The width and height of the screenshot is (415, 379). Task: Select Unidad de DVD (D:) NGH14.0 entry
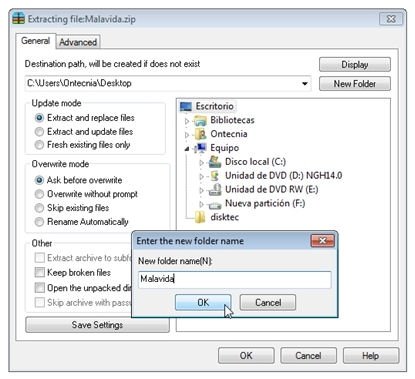[x=283, y=176]
